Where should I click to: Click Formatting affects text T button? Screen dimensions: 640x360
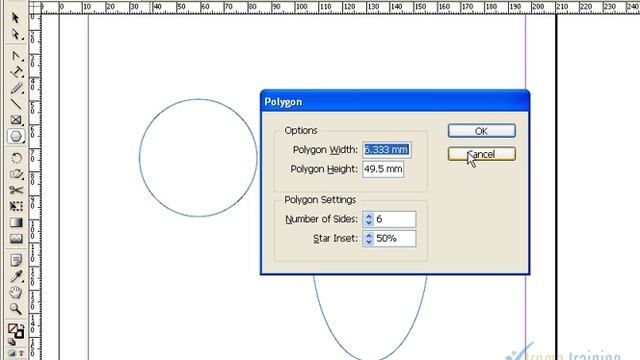tap(21, 353)
